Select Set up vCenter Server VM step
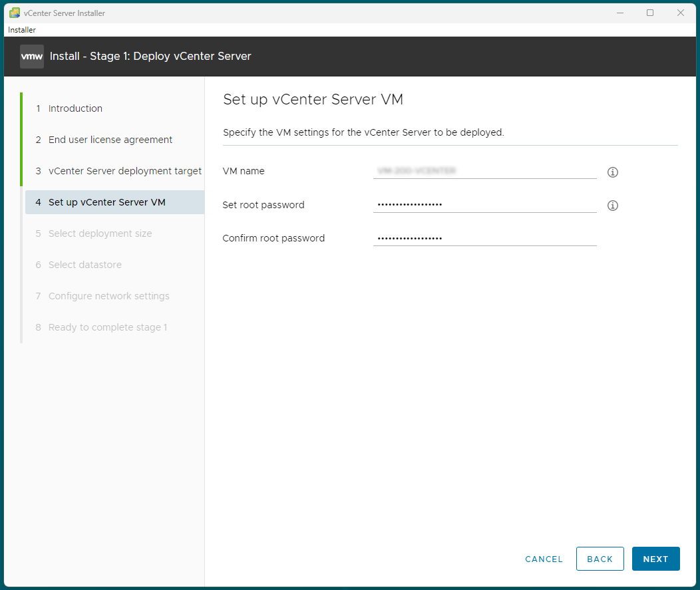Viewport: 700px width, 590px height. [x=114, y=202]
